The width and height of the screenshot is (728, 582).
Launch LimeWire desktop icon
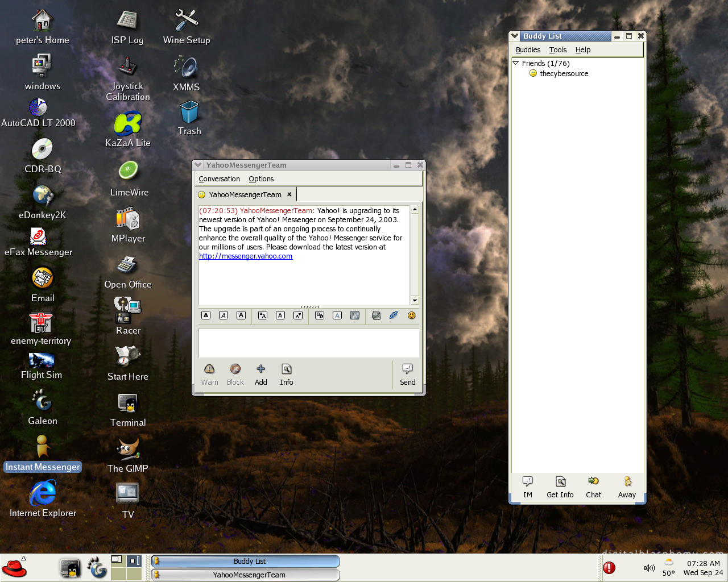[129, 178]
